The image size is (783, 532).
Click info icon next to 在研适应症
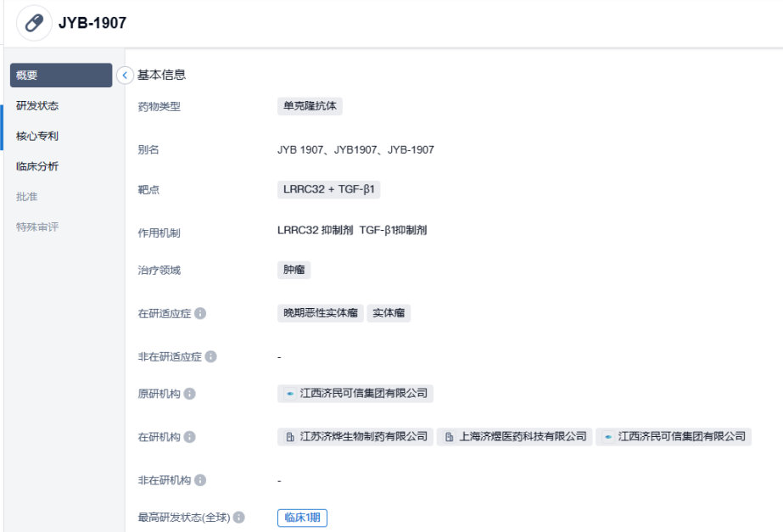point(200,313)
